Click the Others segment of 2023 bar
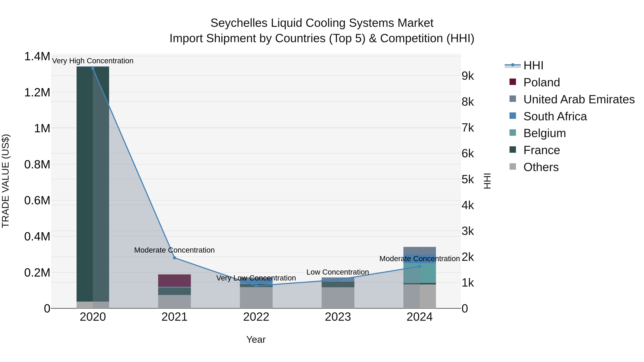 click(338, 298)
